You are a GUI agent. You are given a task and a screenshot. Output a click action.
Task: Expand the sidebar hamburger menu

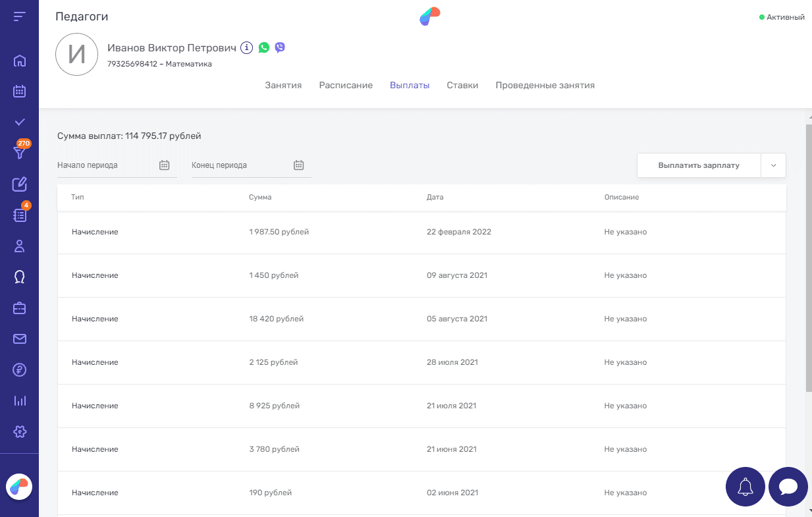click(x=20, y=16)
